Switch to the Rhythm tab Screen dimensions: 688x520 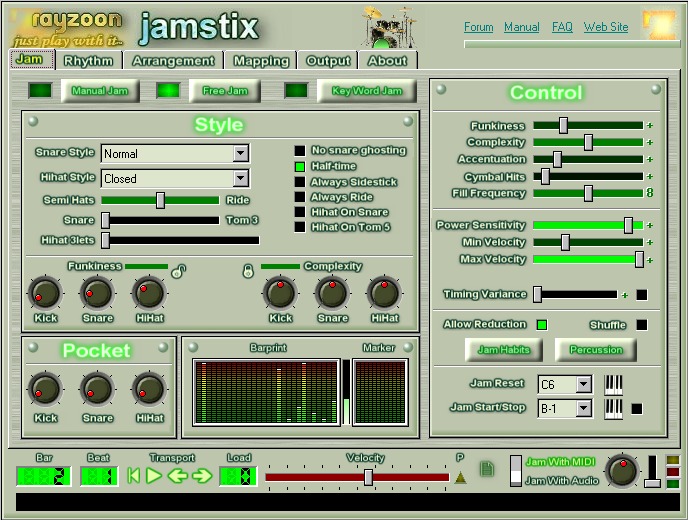point(88,61)
